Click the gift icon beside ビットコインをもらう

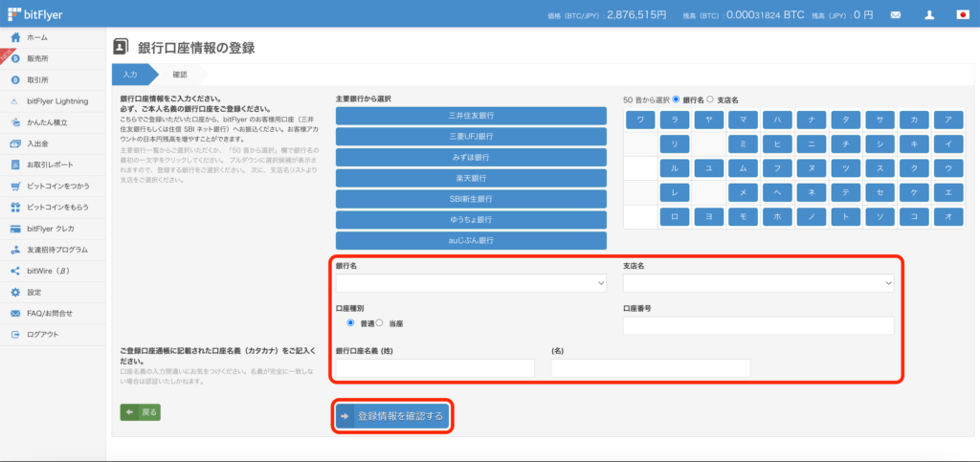[15, 208]
